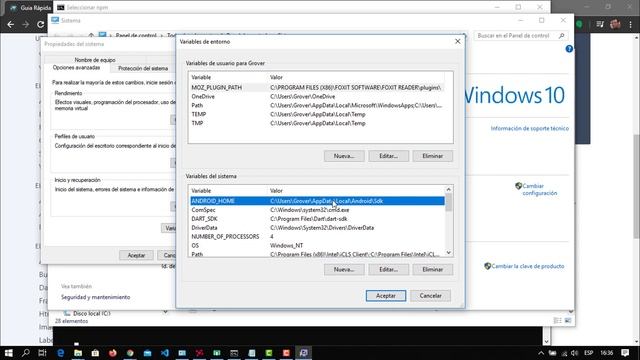Image resolution: width=640 pixels, height=360 pixels.
Task: Click browser forward arrow
Action: 26,24
